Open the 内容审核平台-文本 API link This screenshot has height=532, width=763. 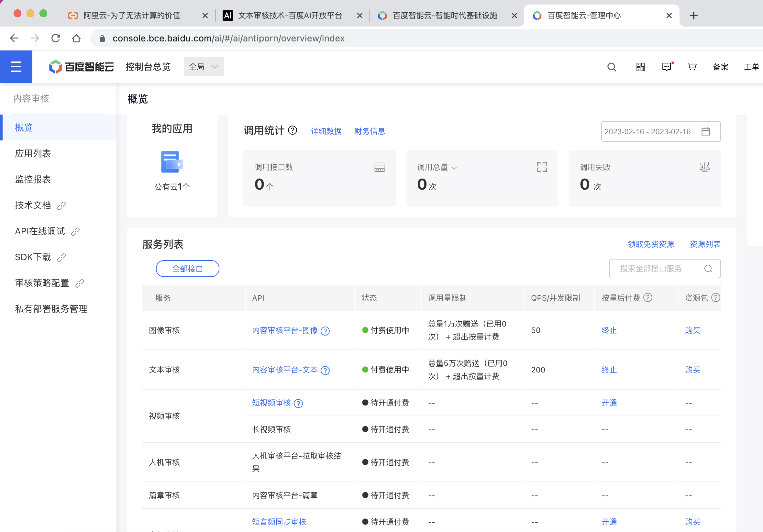click(x=285, y=370)
